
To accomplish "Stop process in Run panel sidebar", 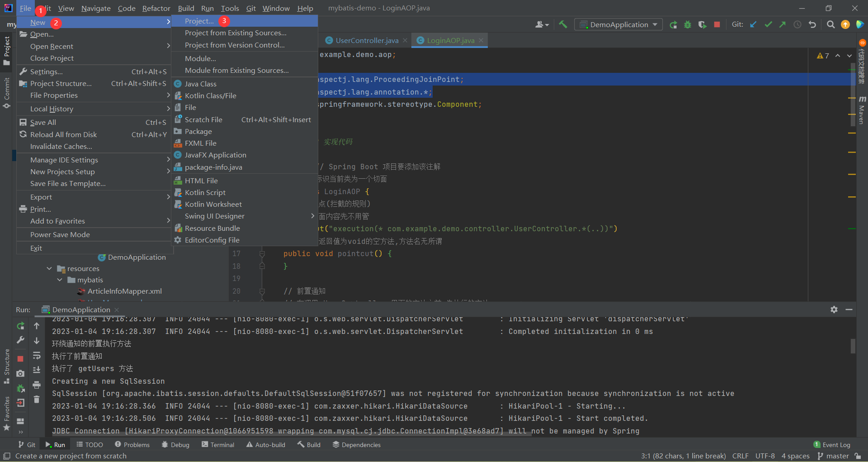I will (20, 359).
